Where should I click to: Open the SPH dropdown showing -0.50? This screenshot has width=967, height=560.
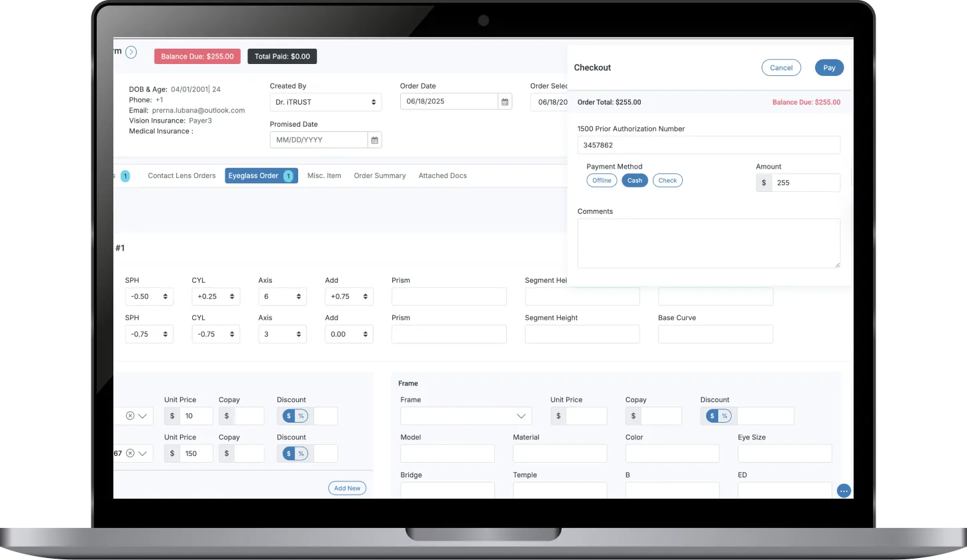click(149, 297)
